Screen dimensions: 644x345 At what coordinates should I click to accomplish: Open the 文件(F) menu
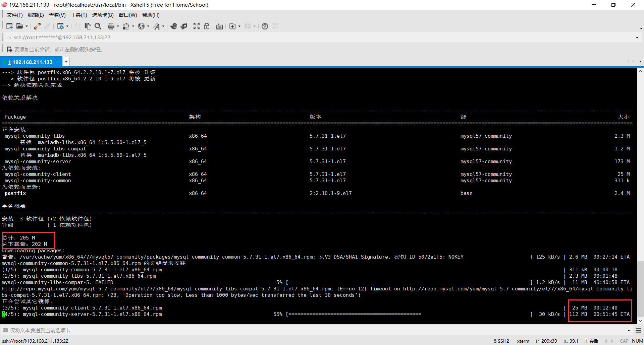(14, 15)
